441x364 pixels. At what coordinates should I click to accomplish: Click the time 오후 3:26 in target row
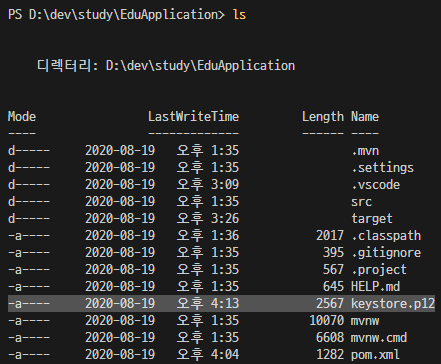(208, 219)
